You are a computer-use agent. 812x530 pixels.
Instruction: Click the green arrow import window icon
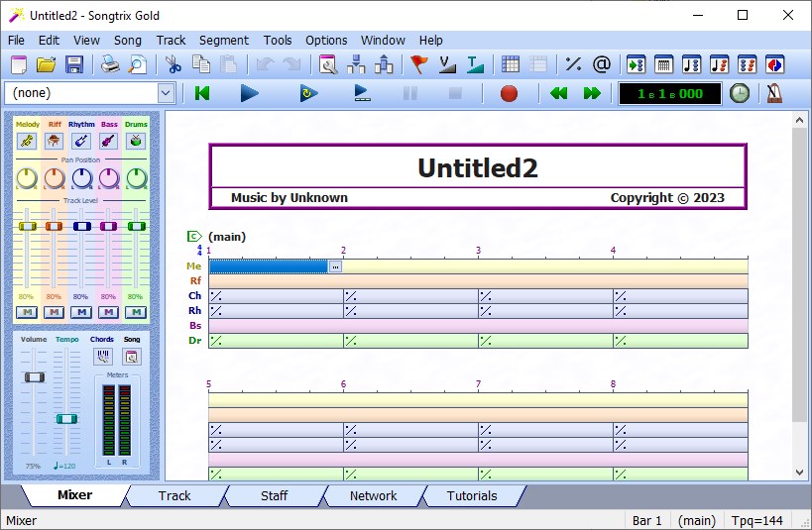tap(636, 64)
